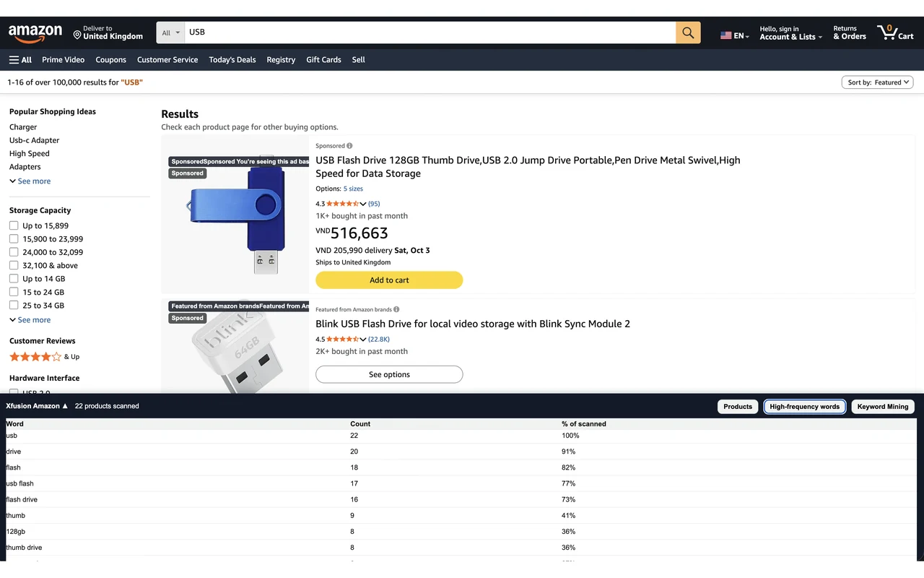This screenshot has height=578, width=924.
Task: Click the Sponsored info icon
Action: click(x=349, y=146)
